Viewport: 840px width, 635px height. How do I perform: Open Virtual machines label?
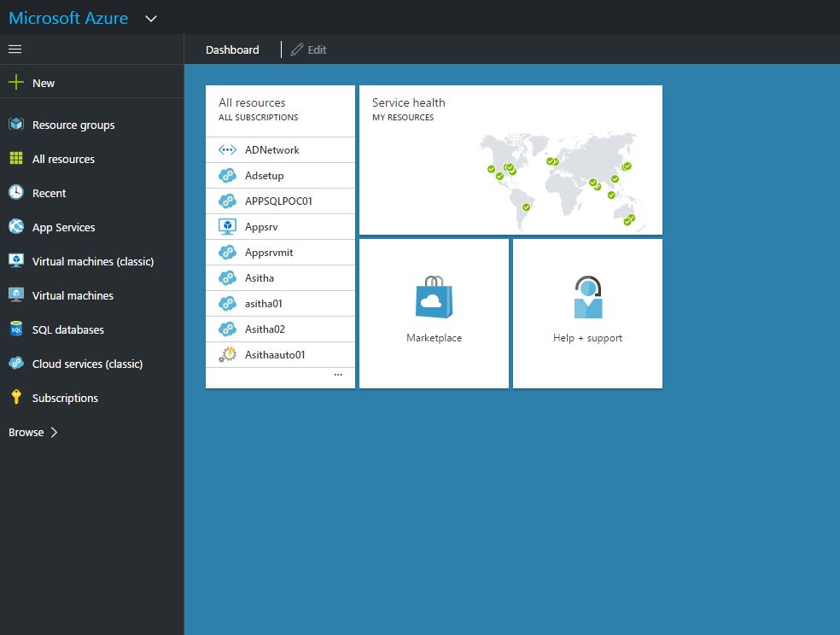73,295
